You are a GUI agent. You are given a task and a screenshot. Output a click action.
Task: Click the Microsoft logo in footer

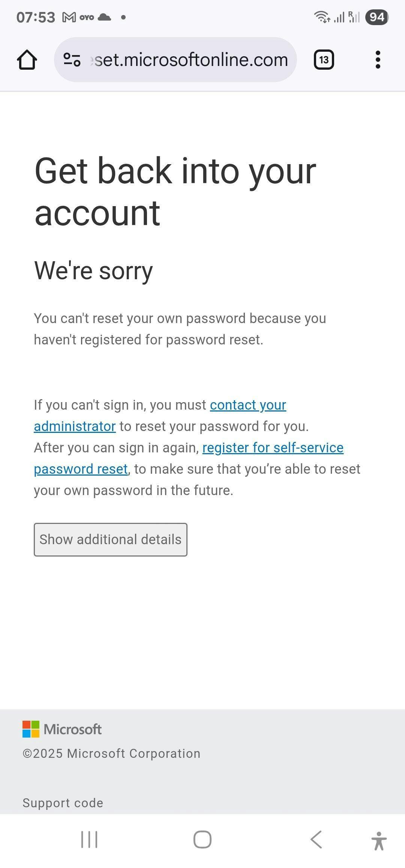62,729
